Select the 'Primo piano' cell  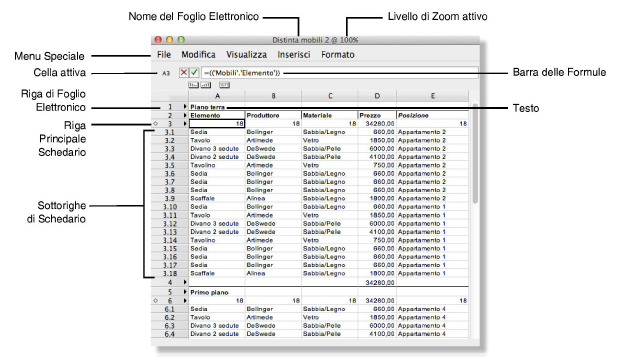point(217,292)
